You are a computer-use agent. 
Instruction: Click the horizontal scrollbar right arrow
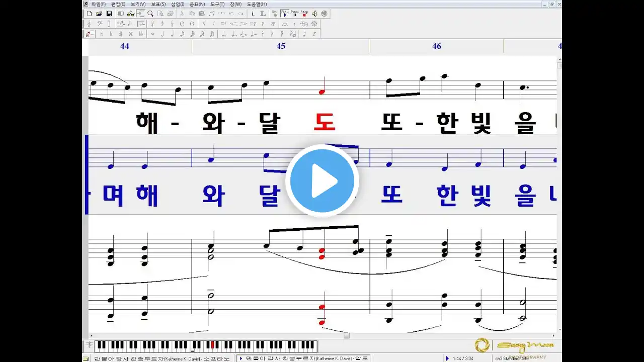(554, 335)
